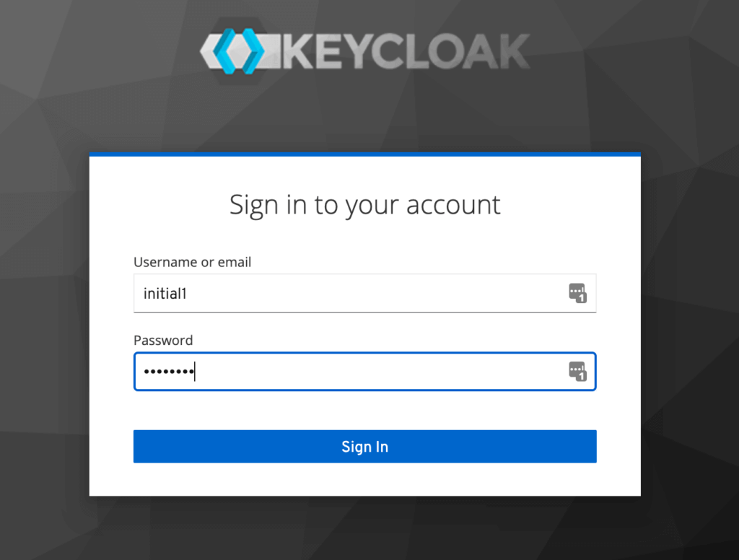Viewport: 739px width, 560px height.
Task: Click the password manager icon in the Password field
Action: [577, 371]
